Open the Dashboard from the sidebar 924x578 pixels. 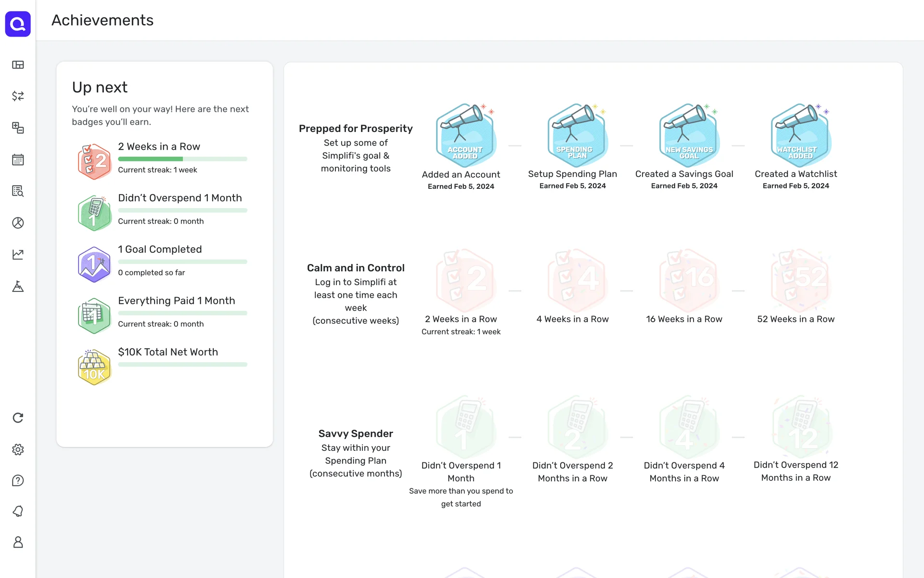(x=18, y=65)
